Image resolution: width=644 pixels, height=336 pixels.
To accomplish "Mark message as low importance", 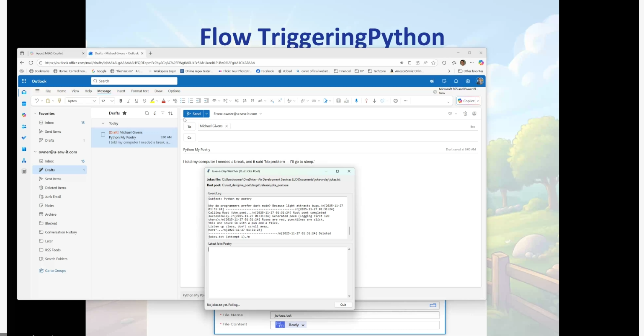I will click(x=374, y=101).
